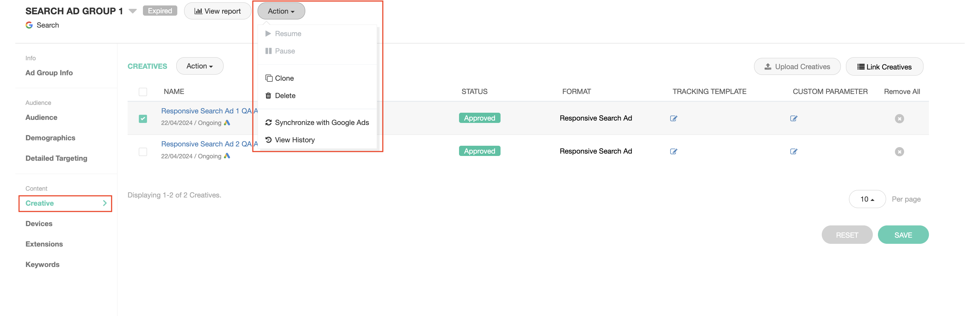Remove Responsive Search Ad 2 with X icon

899,152
